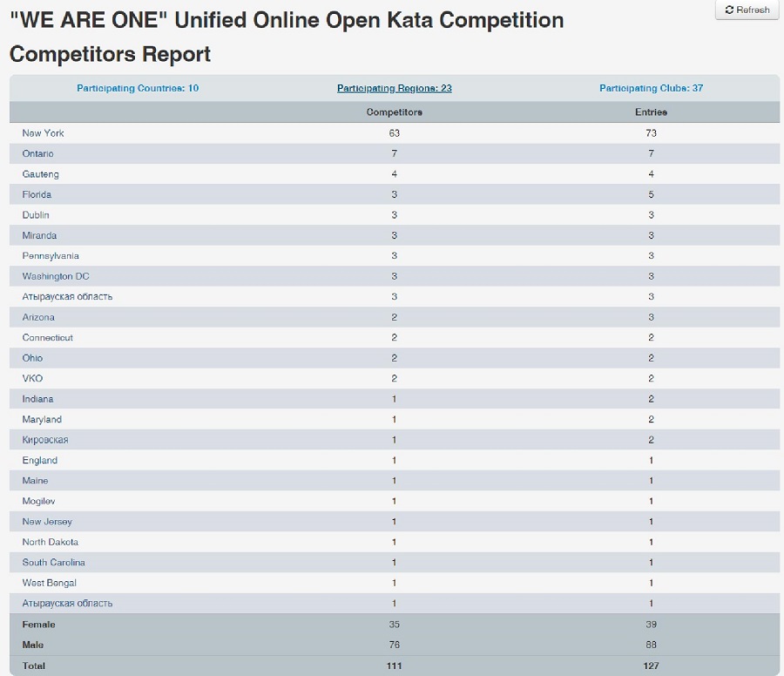Select the VKO row label
Viewport: 784px width, 676px height.
32,378
